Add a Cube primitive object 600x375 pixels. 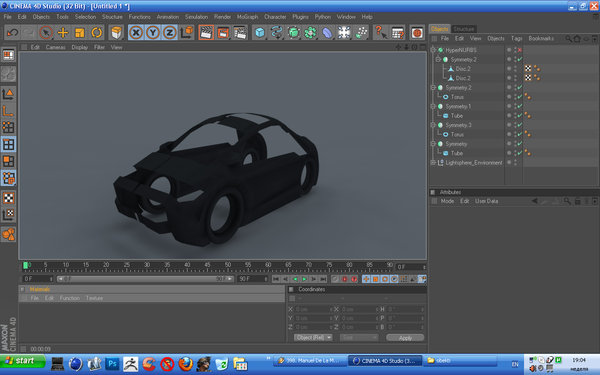(x=260, y=33)
